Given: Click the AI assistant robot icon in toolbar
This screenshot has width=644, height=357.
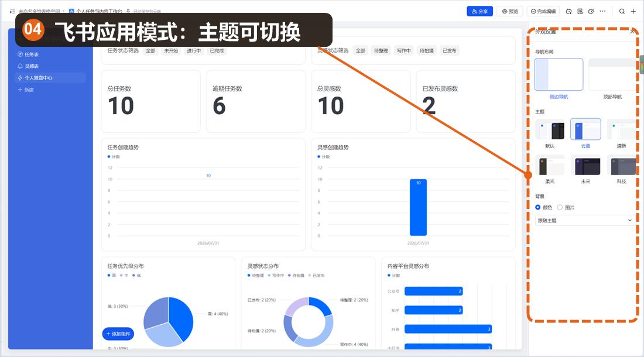Looking at the screenshot, I should (x=569, y=12).
